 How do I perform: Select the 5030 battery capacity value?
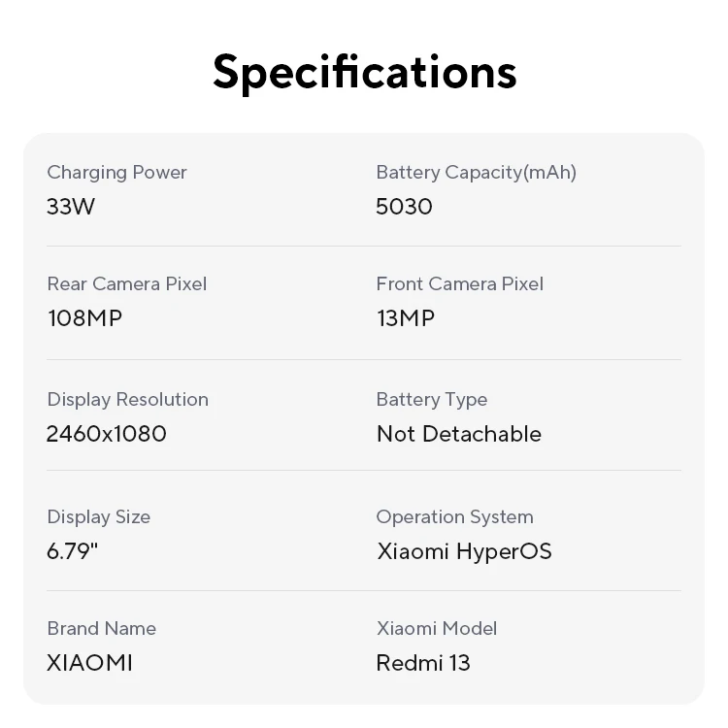click(x=404, y=207)
